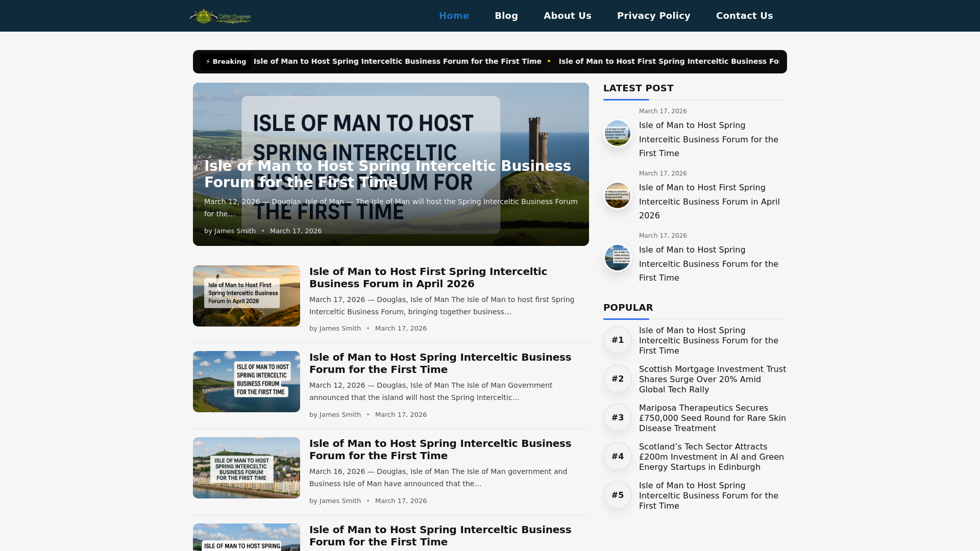Open the colourful seafront thumbnail for March 16 article

247,468
